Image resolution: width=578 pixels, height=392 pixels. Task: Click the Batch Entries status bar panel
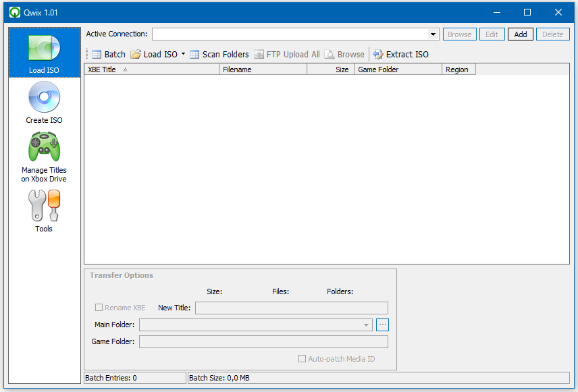[x=135, y=378]
